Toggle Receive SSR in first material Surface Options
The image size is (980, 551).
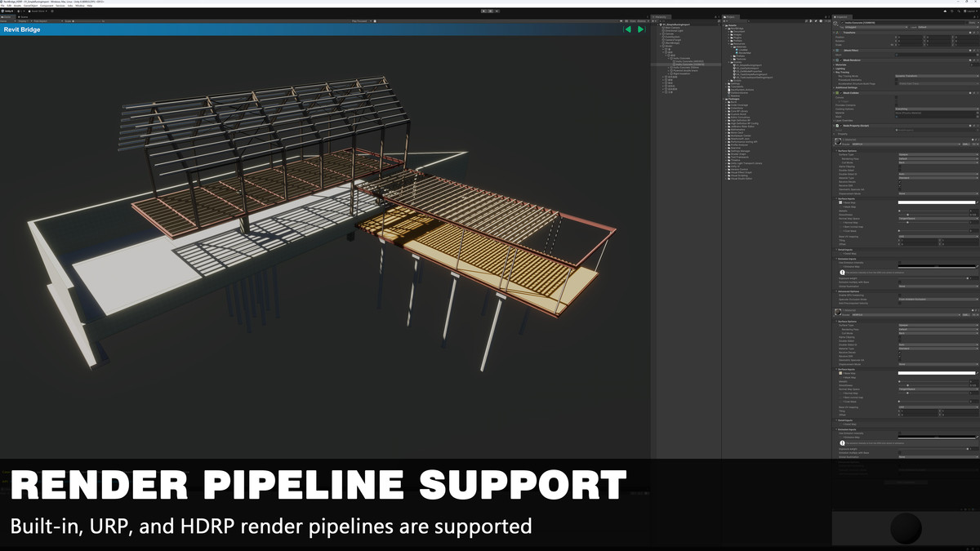tap(899, 185)
